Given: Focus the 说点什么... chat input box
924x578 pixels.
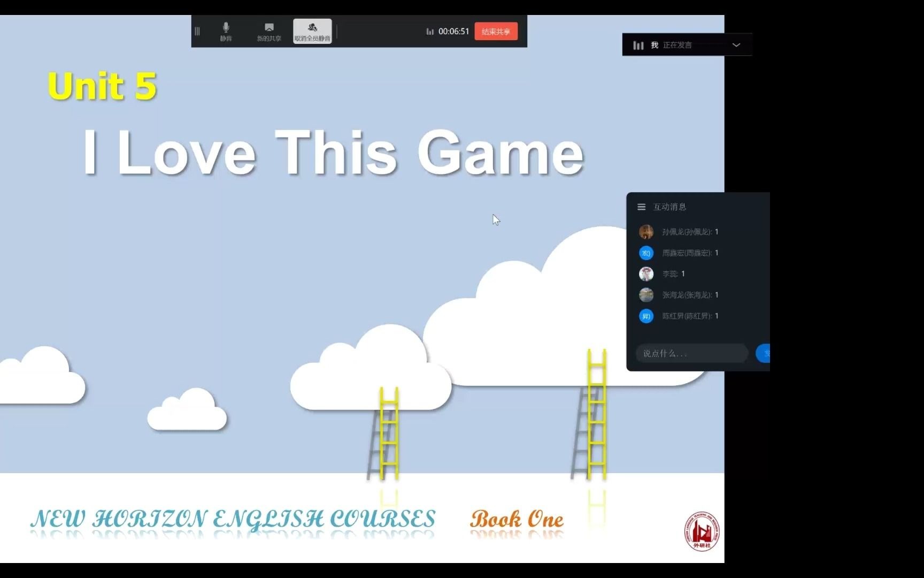Looking at the screenshot, I should 692,353.
